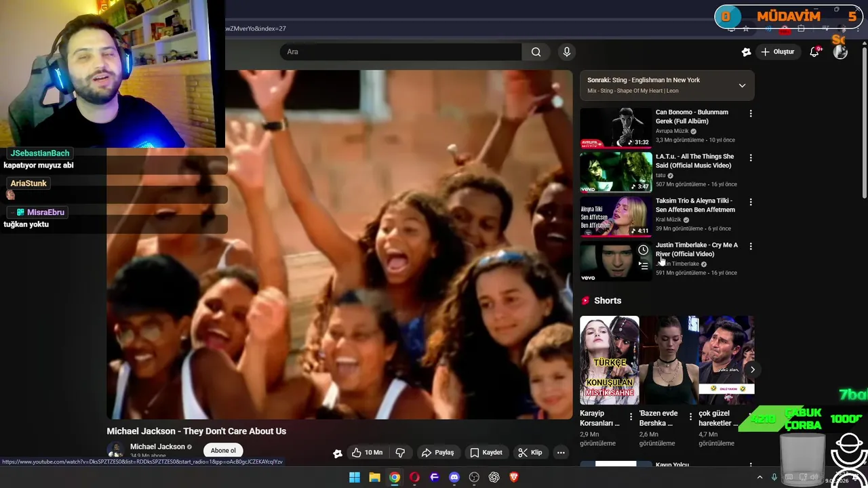Open Opera browser from taskbar
The width and height of the screenshot is (868, 488).
pyautogui.click(x=414, y=477)
